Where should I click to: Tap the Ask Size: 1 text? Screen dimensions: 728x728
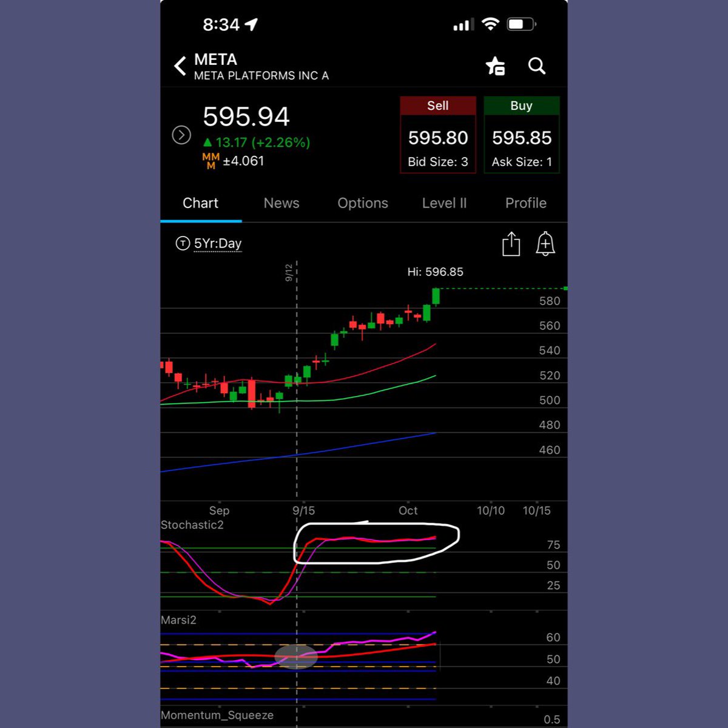pos(522,162)
